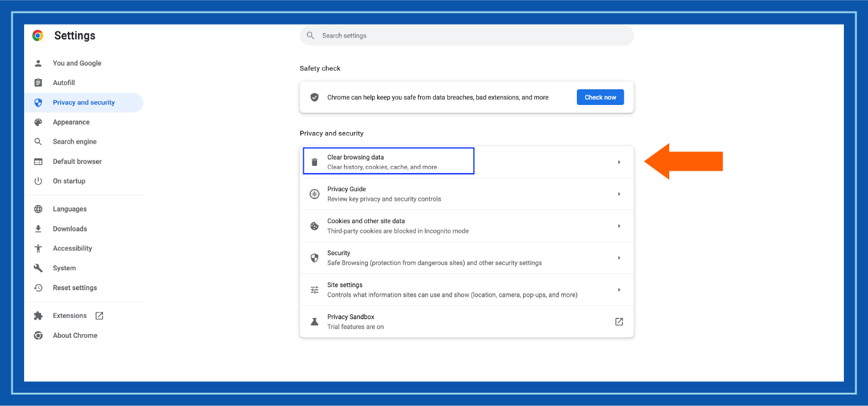868x406 pixels.
Task: Switch to On startup settings
Action: point(69,180)
